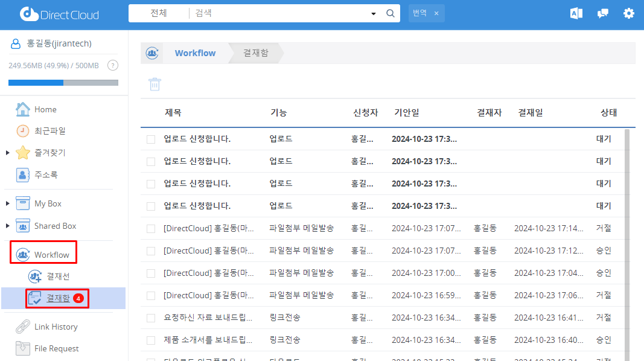Check the fourth 업로드 신청합니다 row checkbox
644x361 pixels.
click(151, 206)
